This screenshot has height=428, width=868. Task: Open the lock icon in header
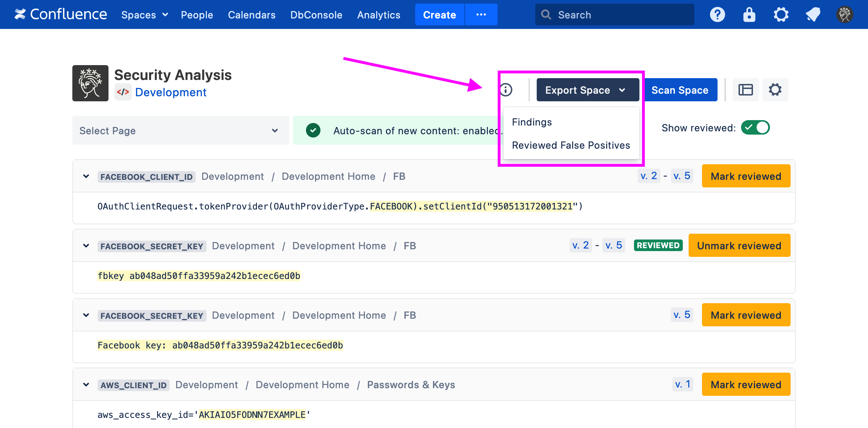point(749,15)
